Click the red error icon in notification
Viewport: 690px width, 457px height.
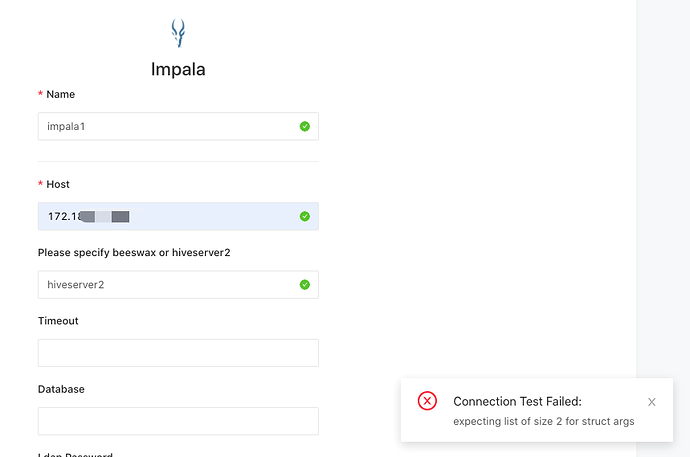[427, 401]
